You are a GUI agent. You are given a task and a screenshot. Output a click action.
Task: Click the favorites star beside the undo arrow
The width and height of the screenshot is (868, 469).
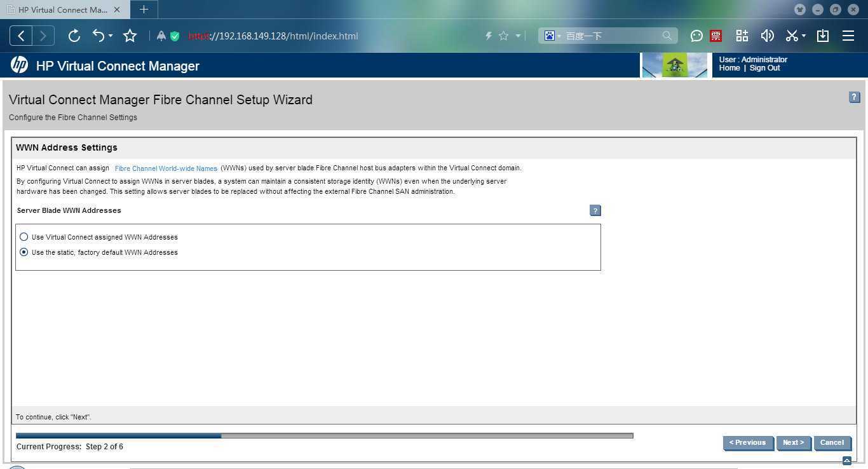click(130, 36)
